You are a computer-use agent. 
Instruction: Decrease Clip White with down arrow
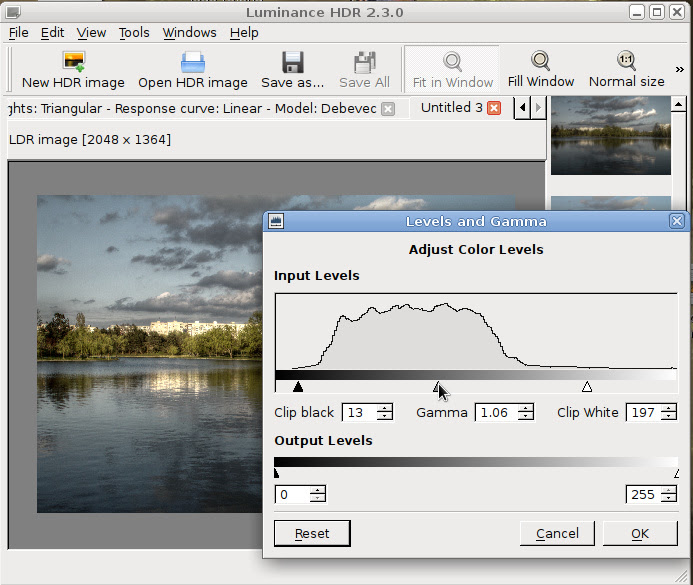pos(669,417)
